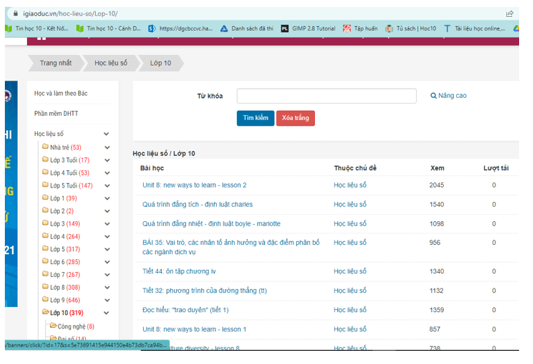Click the Tìm kiếm button

pyautogui.click(x=255, y=118)
